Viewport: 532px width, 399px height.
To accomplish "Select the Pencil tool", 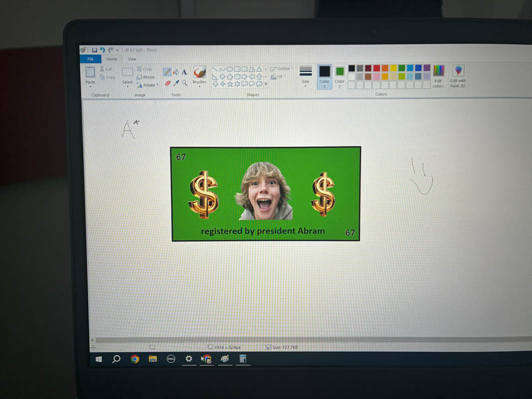I will click(x=167, y=72).
